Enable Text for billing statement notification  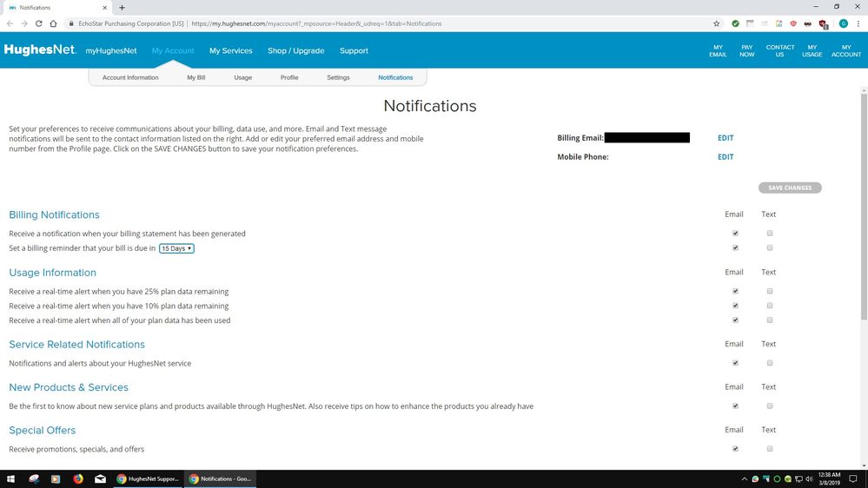[x=770, y=234]
